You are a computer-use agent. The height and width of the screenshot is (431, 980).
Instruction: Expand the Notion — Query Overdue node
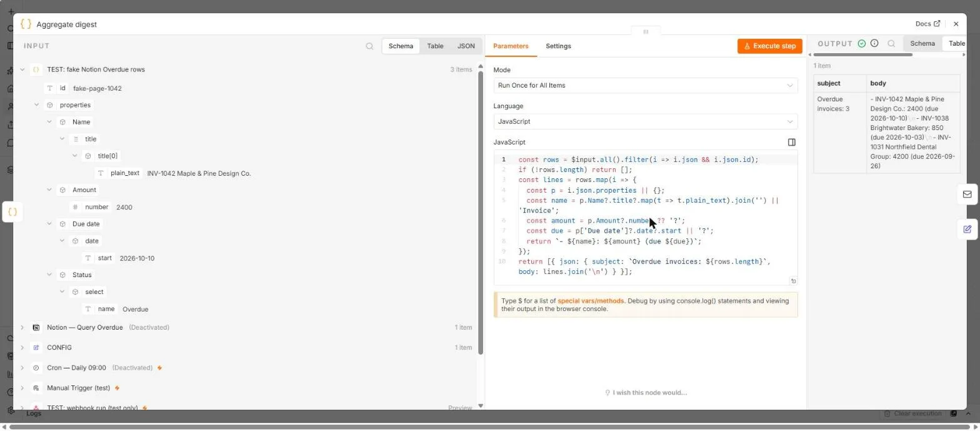[22, 327]
